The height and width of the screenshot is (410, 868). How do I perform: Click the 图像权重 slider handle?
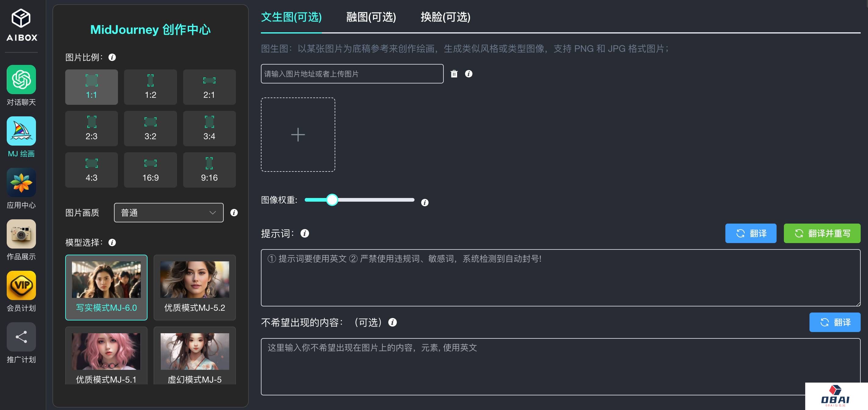point(332,200)
